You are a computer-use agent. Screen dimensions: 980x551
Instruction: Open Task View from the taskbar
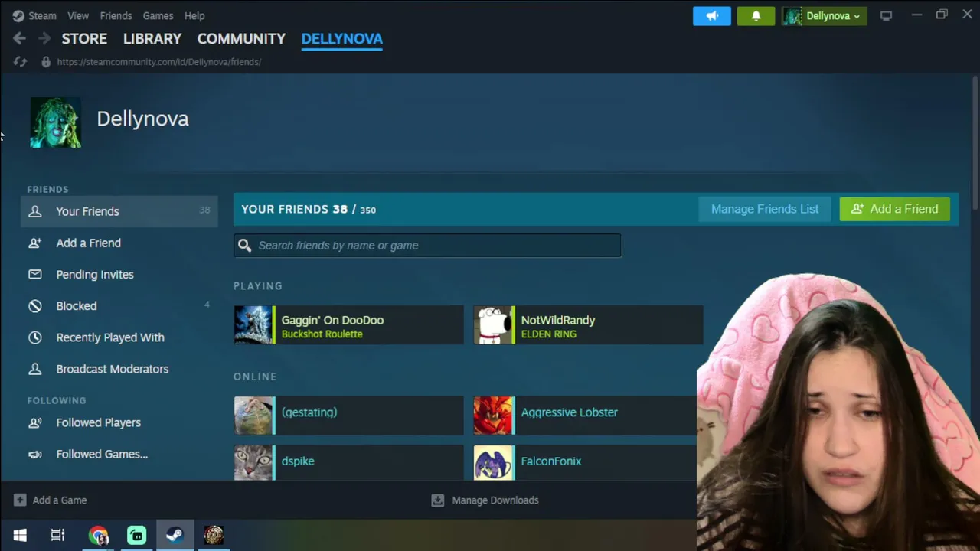coord(57,535)
